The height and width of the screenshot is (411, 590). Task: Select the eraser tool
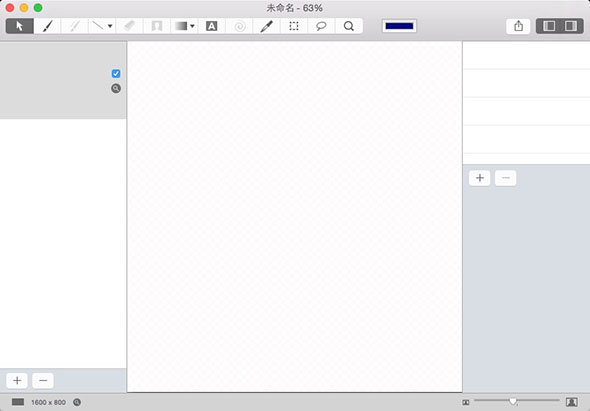(129, 26)
